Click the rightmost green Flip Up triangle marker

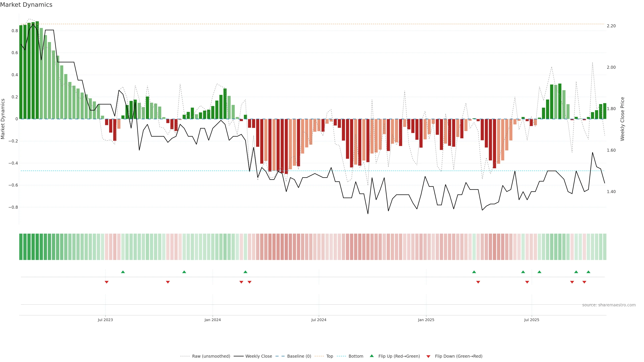[588, 272]
